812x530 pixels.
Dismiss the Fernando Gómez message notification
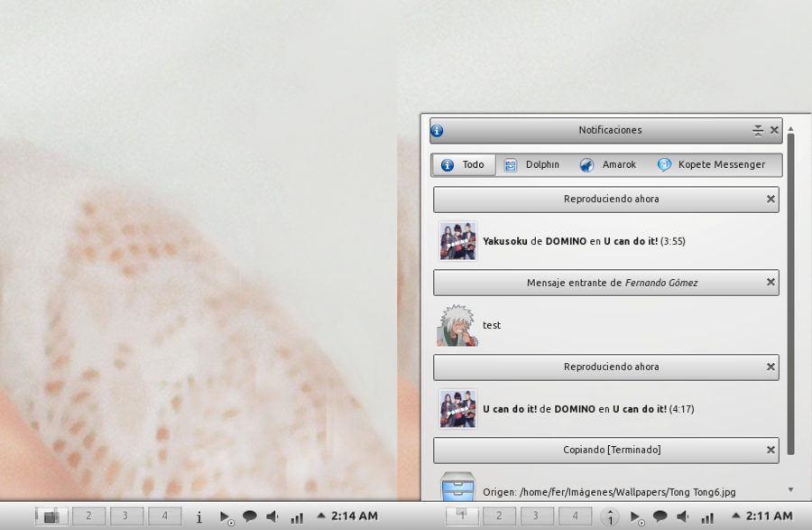tap(770, 283)
